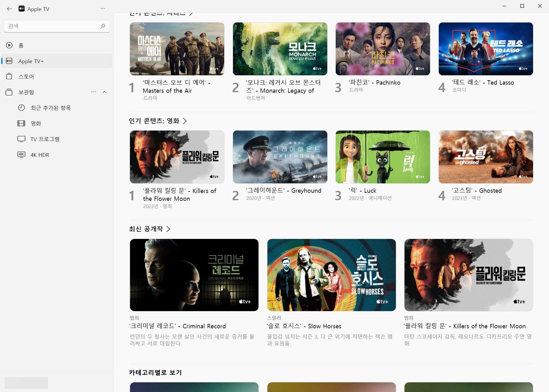
Task: Click the 스토어 shopping bag icon
Action: [9, 77]
